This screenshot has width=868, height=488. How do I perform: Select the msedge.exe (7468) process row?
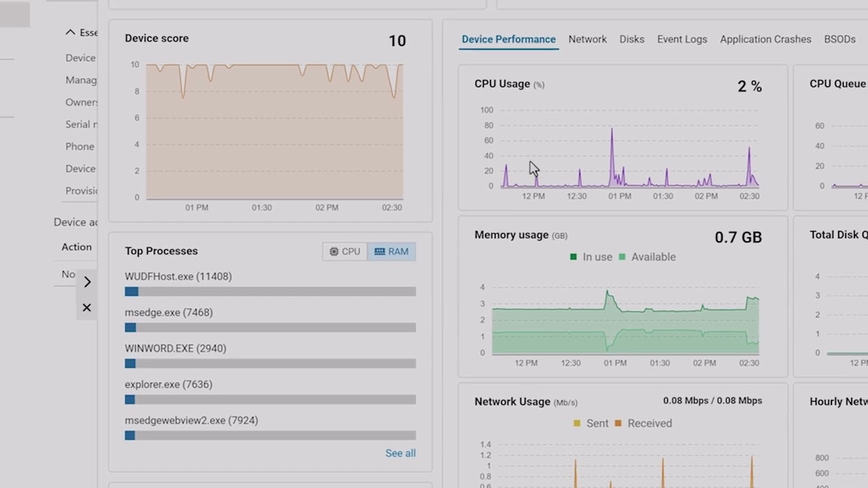click(270, 319)
